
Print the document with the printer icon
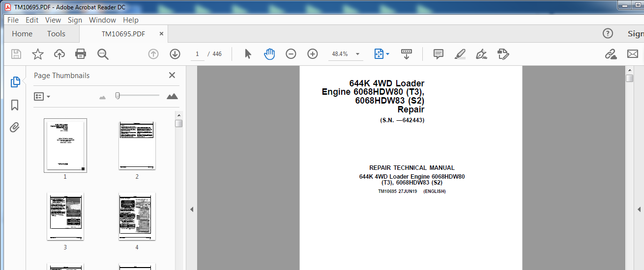tap(81, 54)
